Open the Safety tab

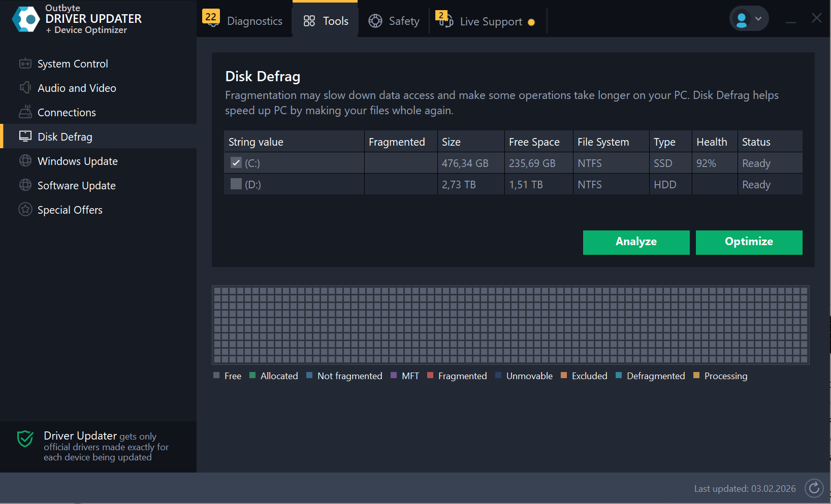pyautogui.click(x=394, y=21)
